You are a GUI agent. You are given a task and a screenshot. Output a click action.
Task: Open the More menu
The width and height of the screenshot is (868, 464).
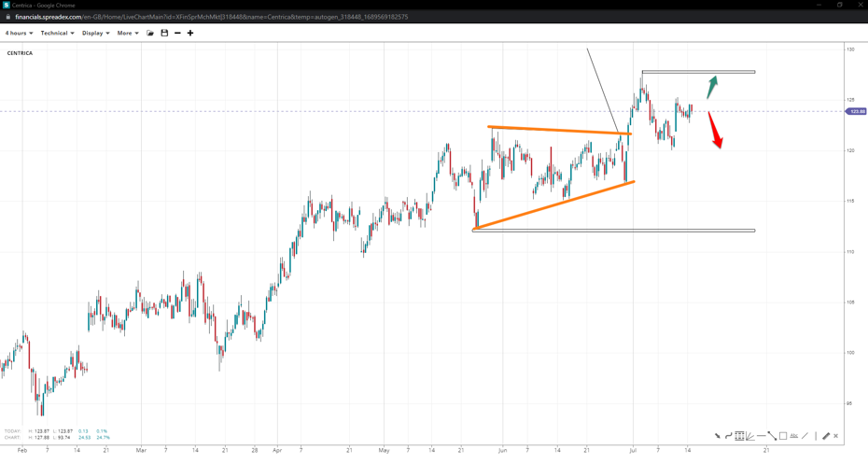(x=128, y=34)
